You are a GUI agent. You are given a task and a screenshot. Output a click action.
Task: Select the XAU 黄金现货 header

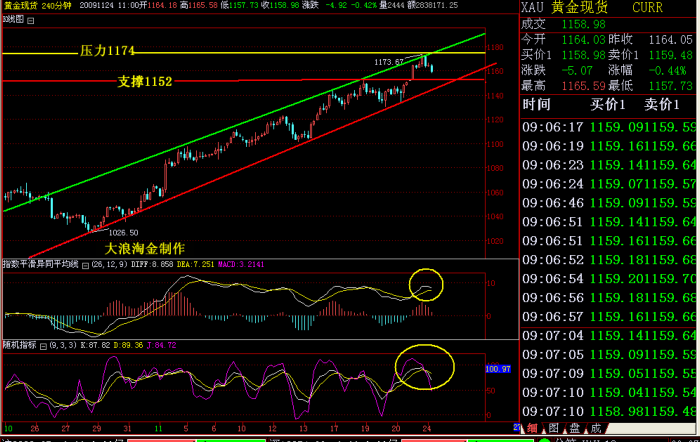tap(564, 7)
